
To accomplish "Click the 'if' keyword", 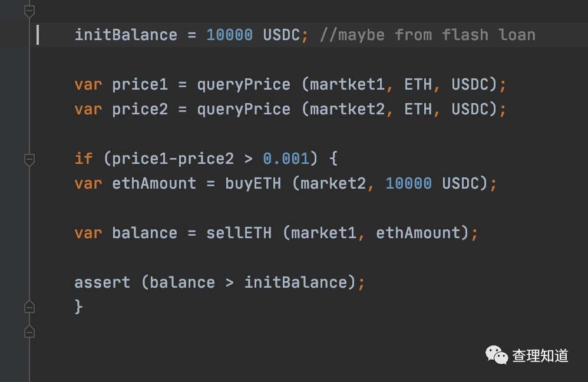I will pos(83,159).
